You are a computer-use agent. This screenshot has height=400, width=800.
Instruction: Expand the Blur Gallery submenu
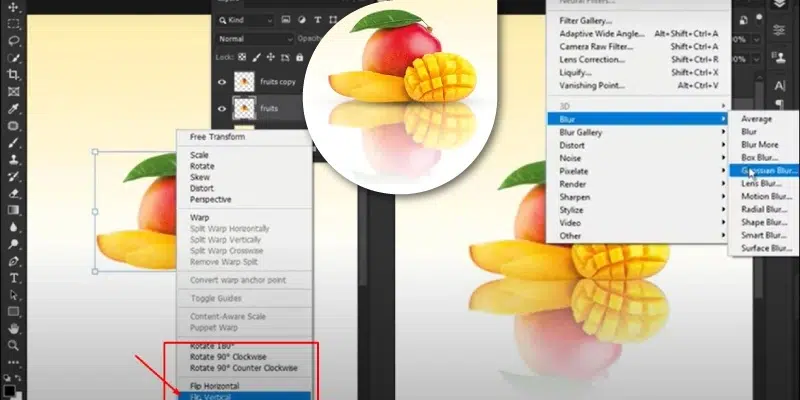click(640, 132)
